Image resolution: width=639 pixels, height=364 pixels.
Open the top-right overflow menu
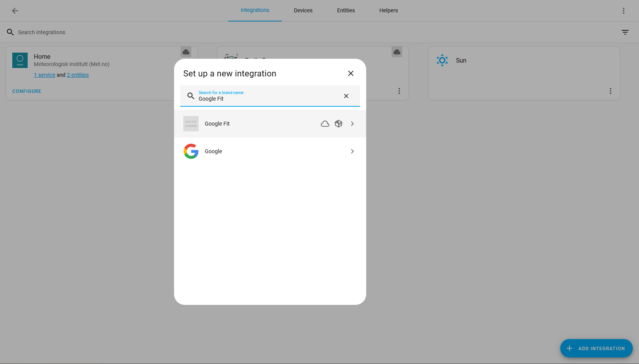point(624,11)
